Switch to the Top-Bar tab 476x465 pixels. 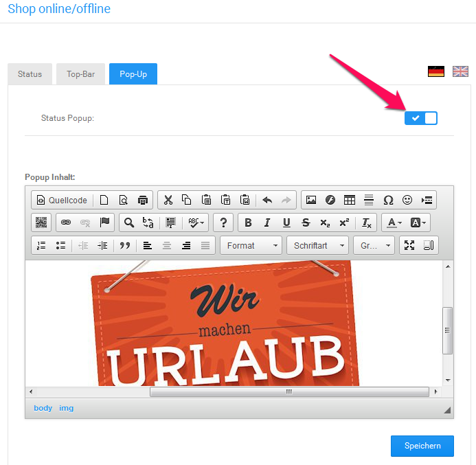point(81,74)
